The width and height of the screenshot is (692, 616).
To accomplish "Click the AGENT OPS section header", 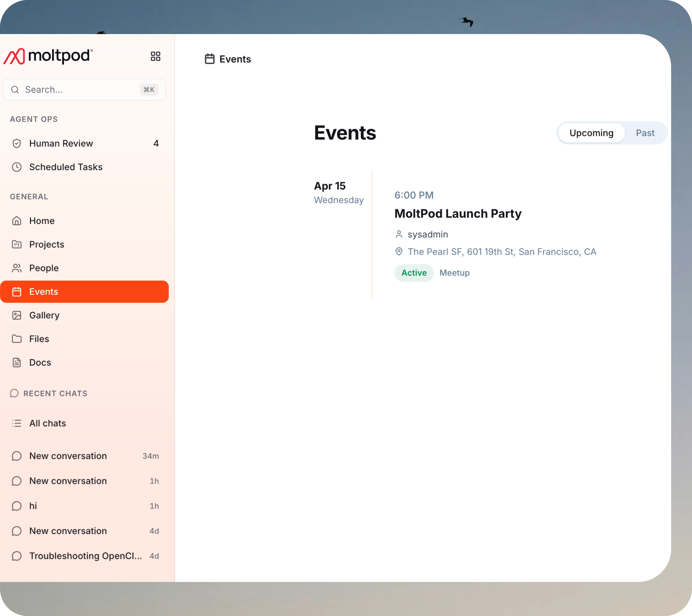I will [x=34, y=119].
